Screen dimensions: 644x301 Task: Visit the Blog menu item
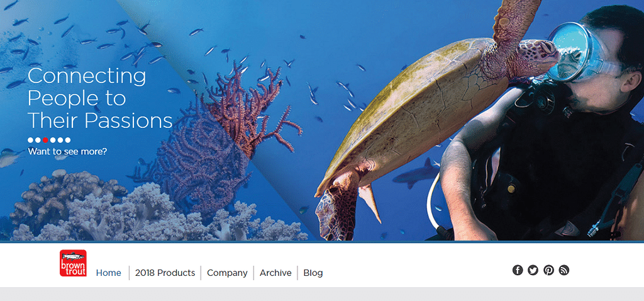coord(313,273)
